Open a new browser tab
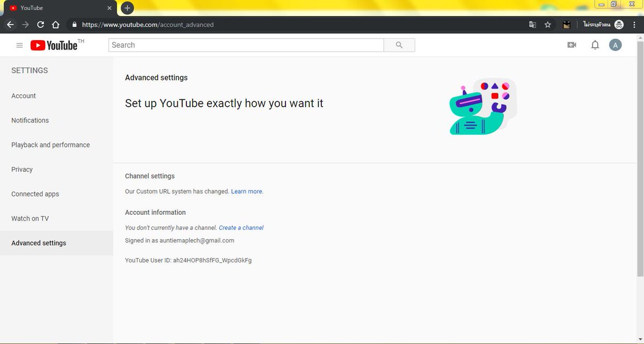Image resolution: width=644 pixels, height=344 pixels. [x=127, y=8]
